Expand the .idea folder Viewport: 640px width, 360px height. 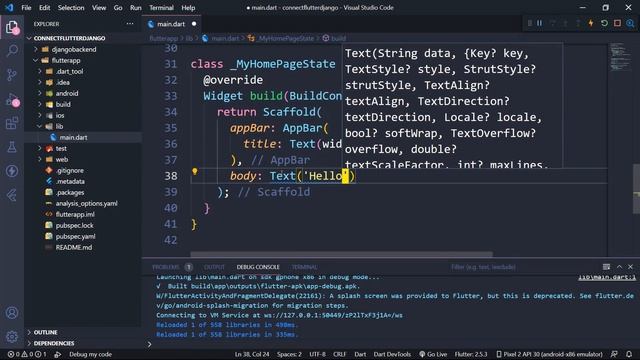pos(62,82)
